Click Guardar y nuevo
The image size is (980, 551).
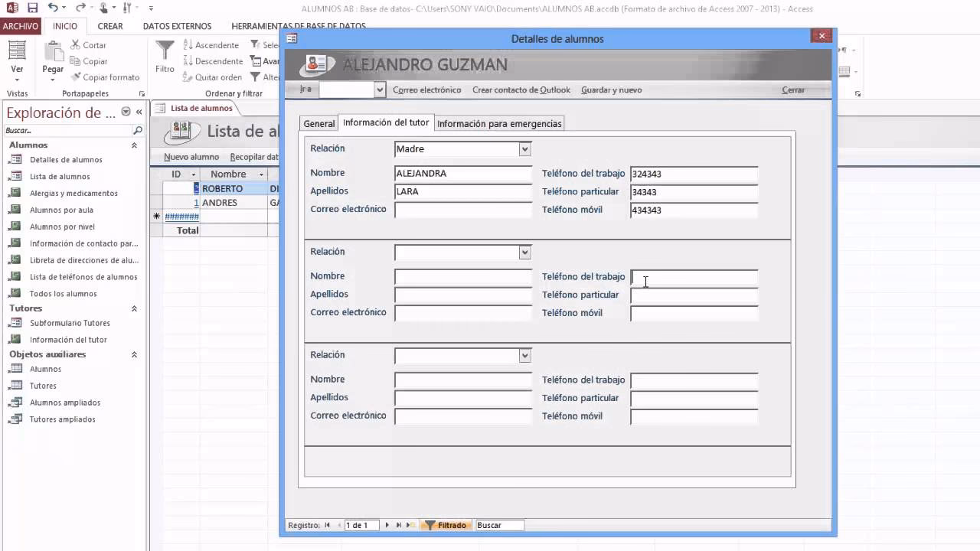tap(612, 90)
